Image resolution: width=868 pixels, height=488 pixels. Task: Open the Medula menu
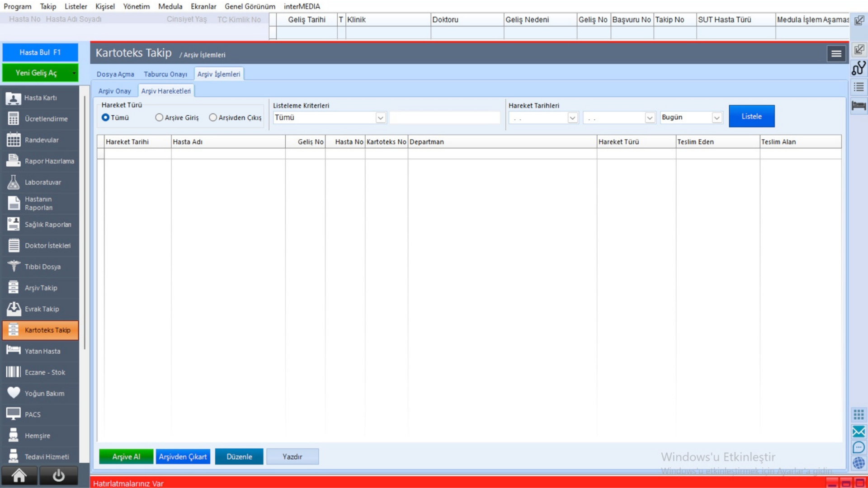pyautogui.click(x=170, y=6)
